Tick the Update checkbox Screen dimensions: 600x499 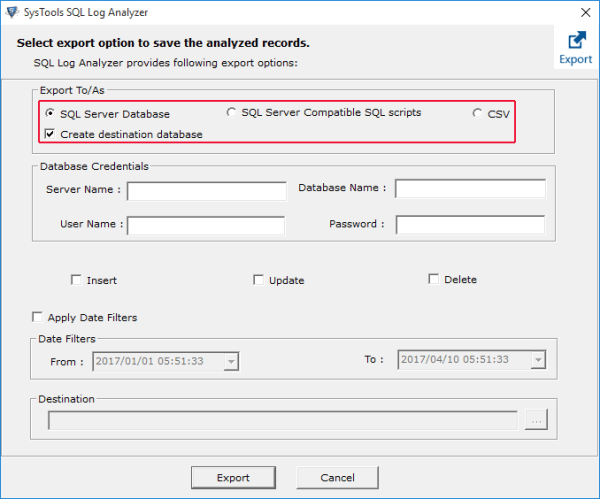(258, 280)
